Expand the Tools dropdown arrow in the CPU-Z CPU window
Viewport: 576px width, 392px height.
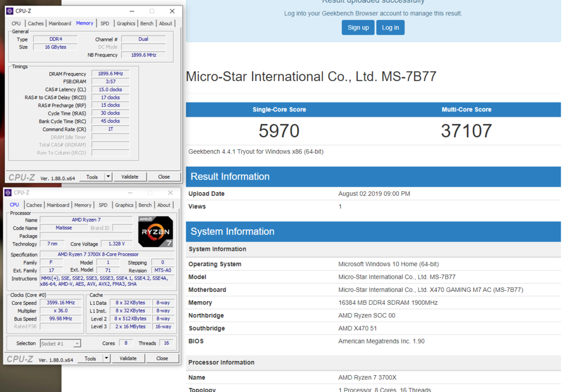(x=106, y=359)
